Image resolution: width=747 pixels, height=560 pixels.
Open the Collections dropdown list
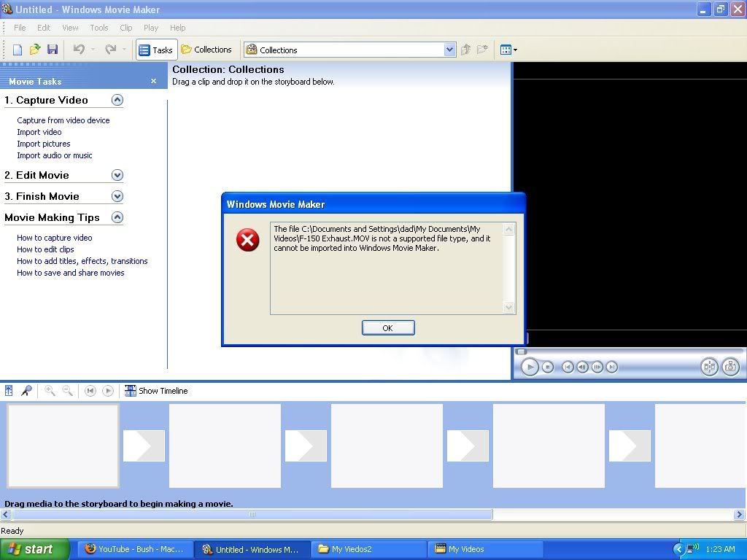tap(449, 50)
